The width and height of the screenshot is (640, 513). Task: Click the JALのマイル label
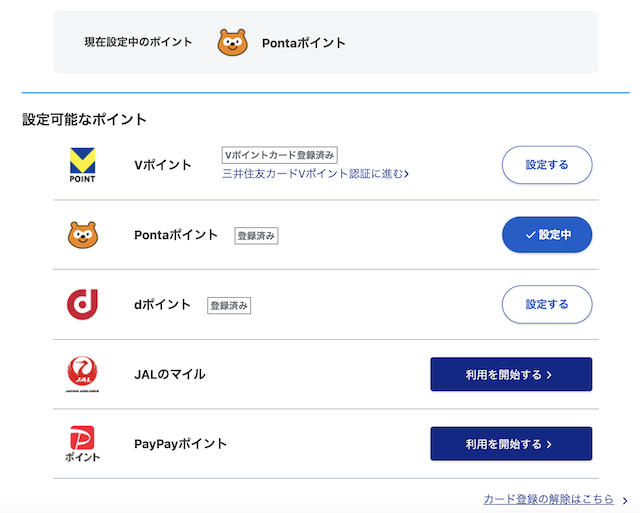(170, 374)
